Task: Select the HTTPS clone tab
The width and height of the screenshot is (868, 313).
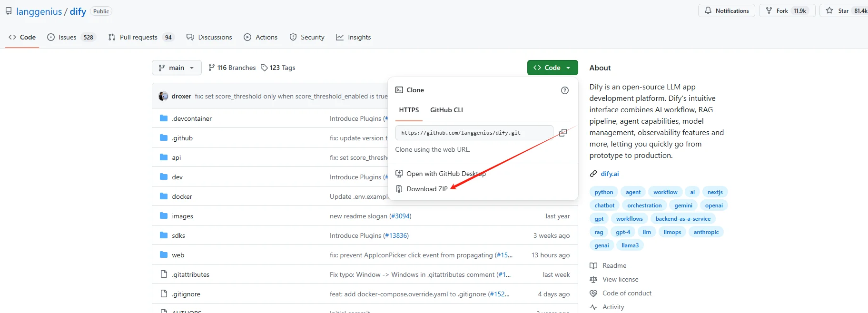Action: click(409, 110)
